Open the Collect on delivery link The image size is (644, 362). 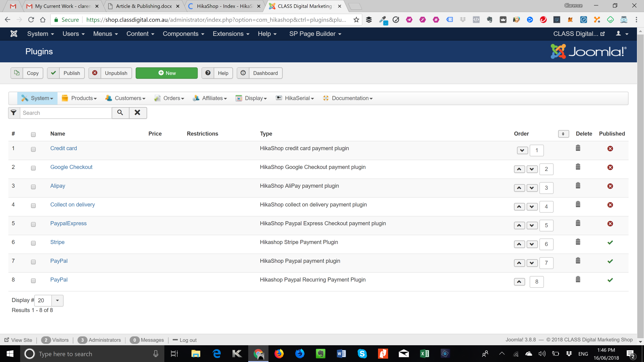(x=72, y=204)
